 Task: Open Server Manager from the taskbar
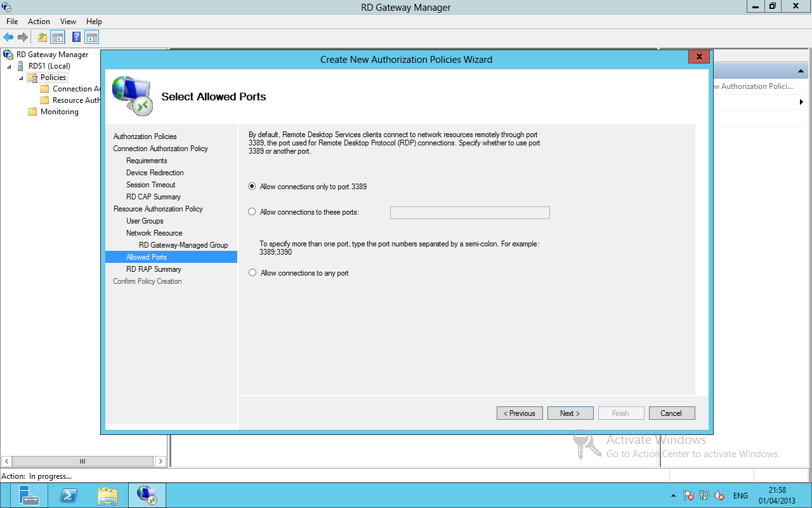pos(29,495)
